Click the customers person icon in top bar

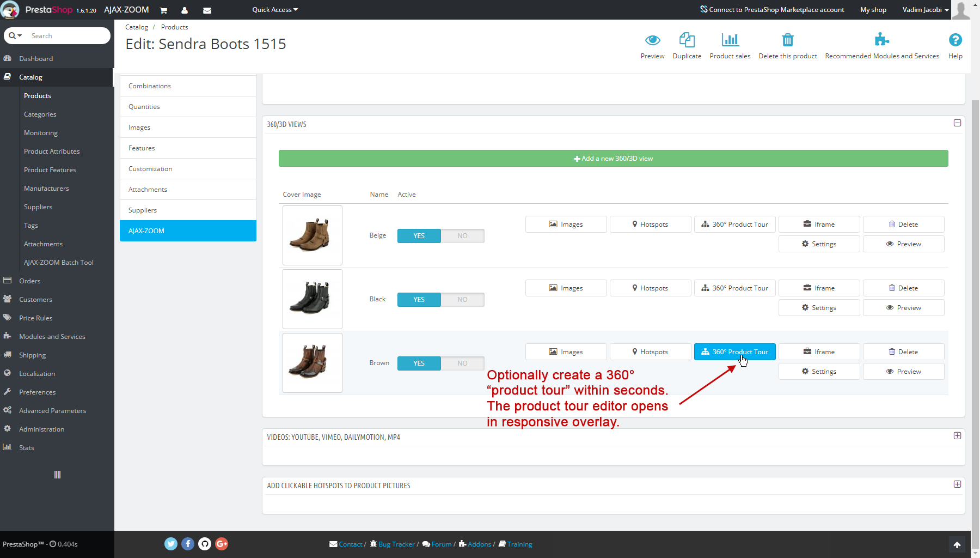[185, 10]
